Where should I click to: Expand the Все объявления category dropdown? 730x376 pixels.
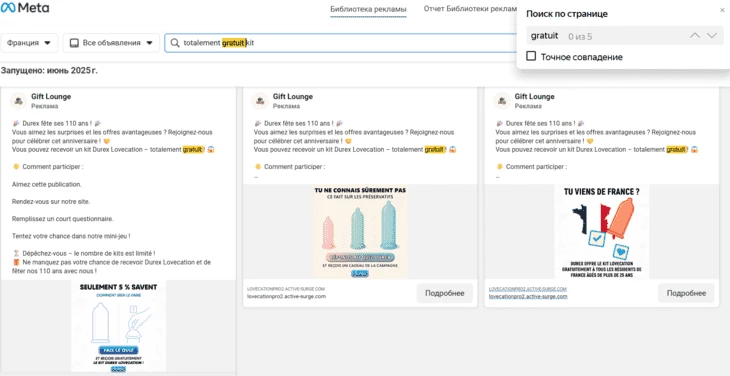[111, 43]
